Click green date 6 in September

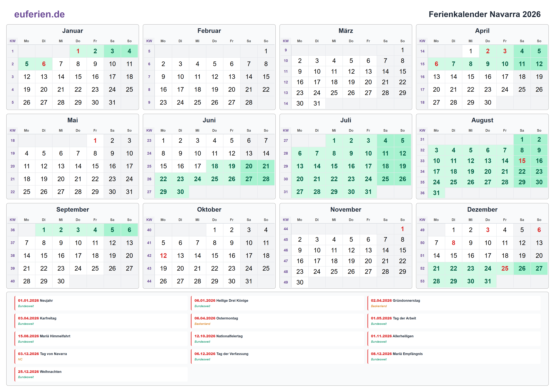[x=129, y=230]
